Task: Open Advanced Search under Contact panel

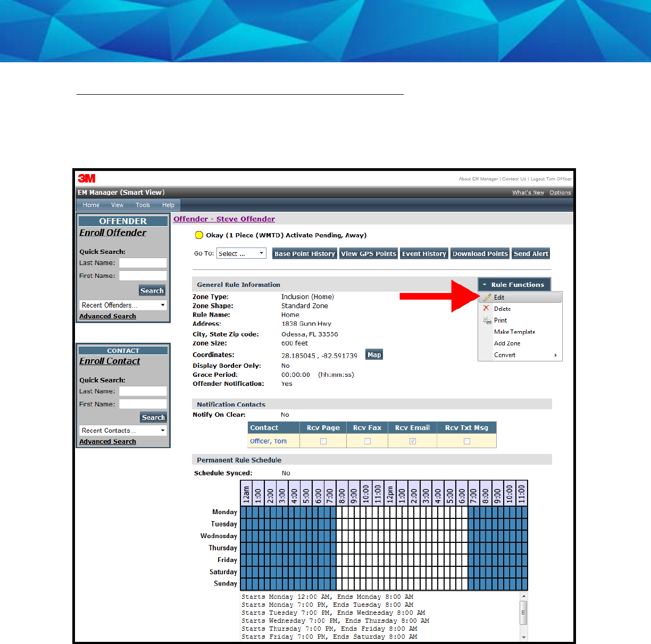Action: pyautogui.click(x=107, y=442)
